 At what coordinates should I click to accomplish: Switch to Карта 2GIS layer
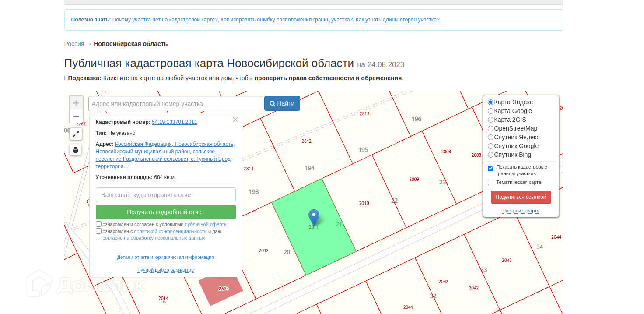[490, 120]
